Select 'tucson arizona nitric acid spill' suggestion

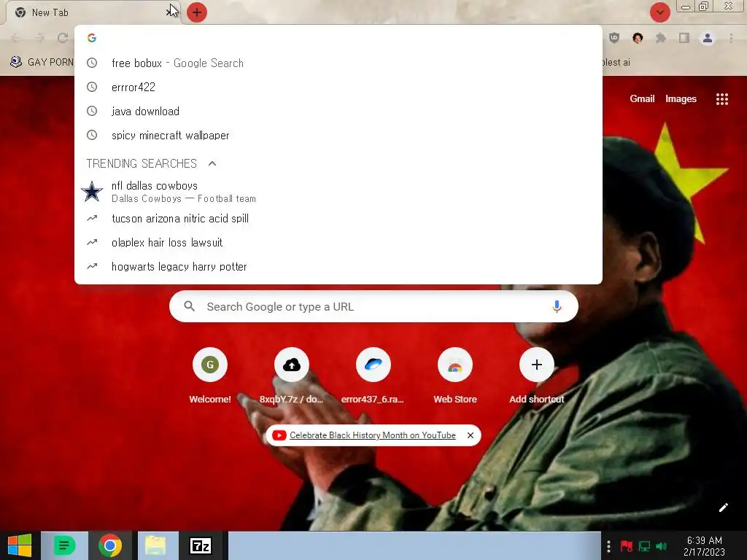click(x=338, y=219)
